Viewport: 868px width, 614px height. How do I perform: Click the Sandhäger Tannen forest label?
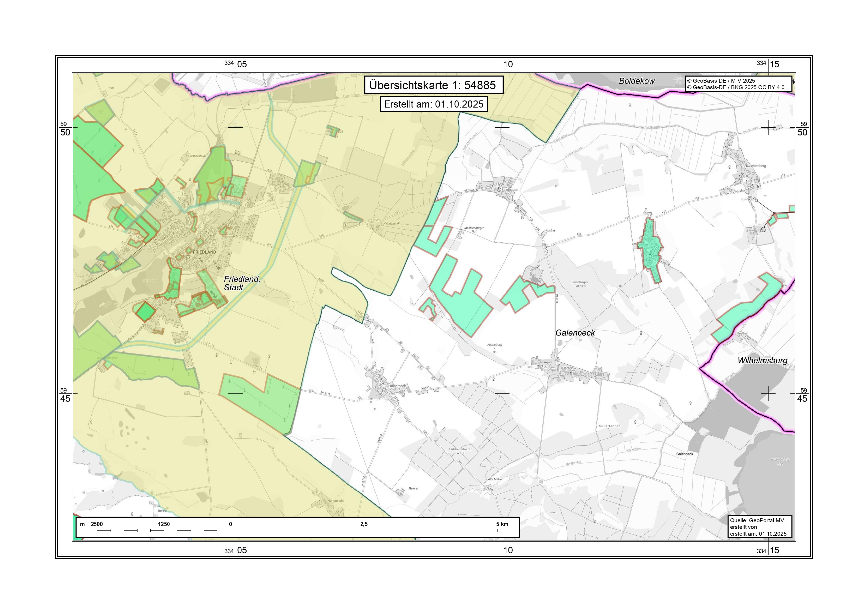click(x=579, y=284)
